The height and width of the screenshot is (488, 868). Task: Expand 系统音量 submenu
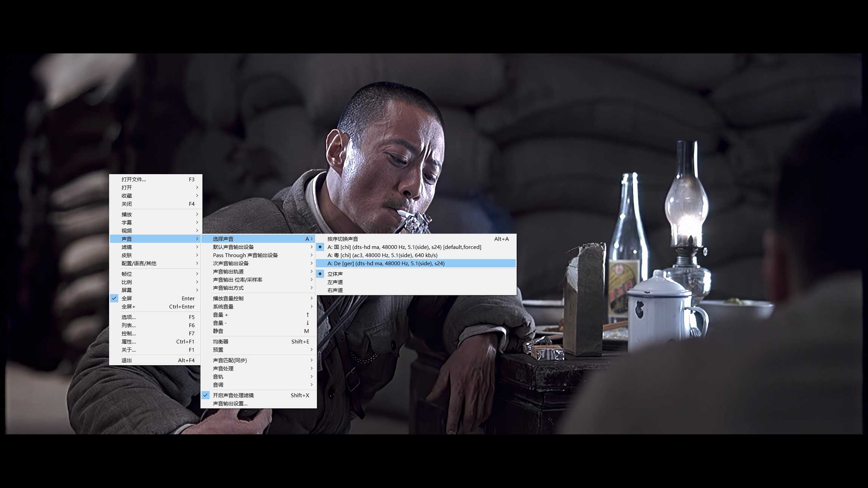259,306
